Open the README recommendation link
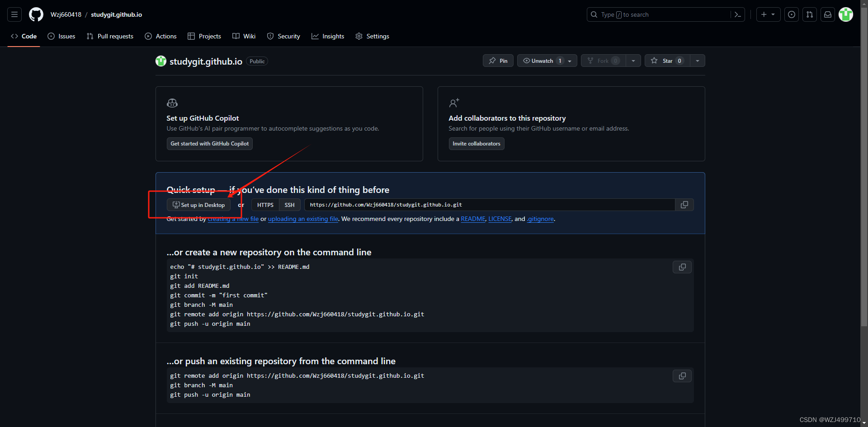Screen dimensions: 868x427 (473, 219)
